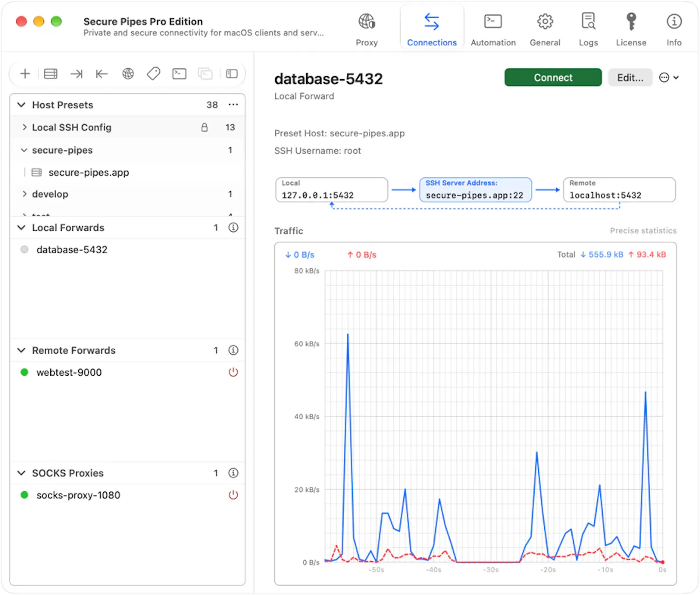Select webtest-9000 remote forward
700x595 pixels.
[127, 372]
